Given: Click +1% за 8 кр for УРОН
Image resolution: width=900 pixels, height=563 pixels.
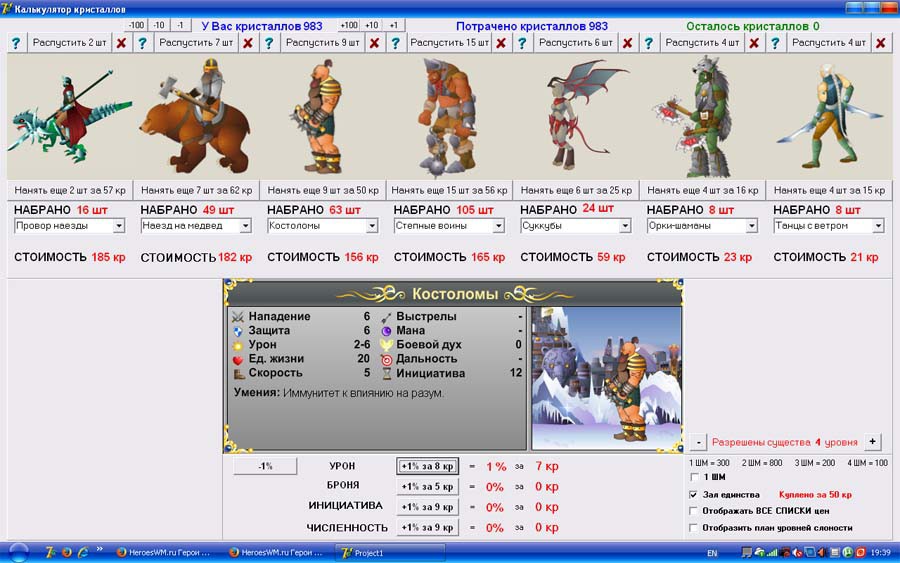Looking at the screenshot, I should coord(427,466).
